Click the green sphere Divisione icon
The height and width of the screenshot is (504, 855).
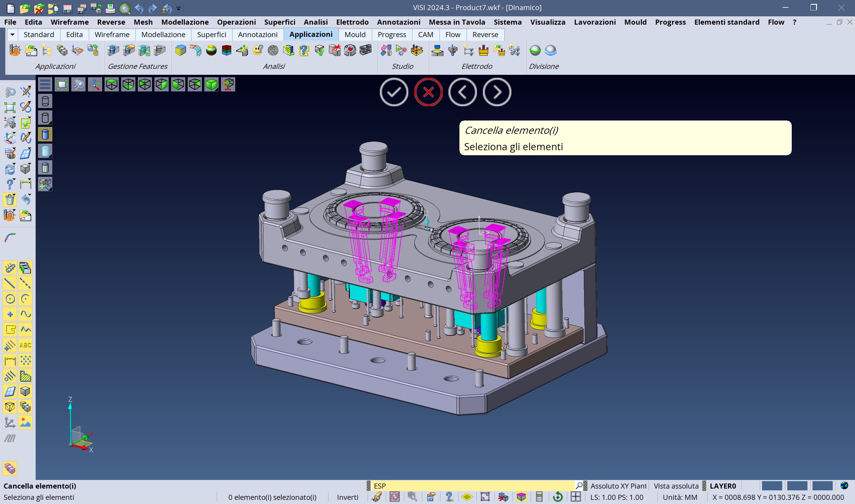pyautogui.click(x=535, y=50)
